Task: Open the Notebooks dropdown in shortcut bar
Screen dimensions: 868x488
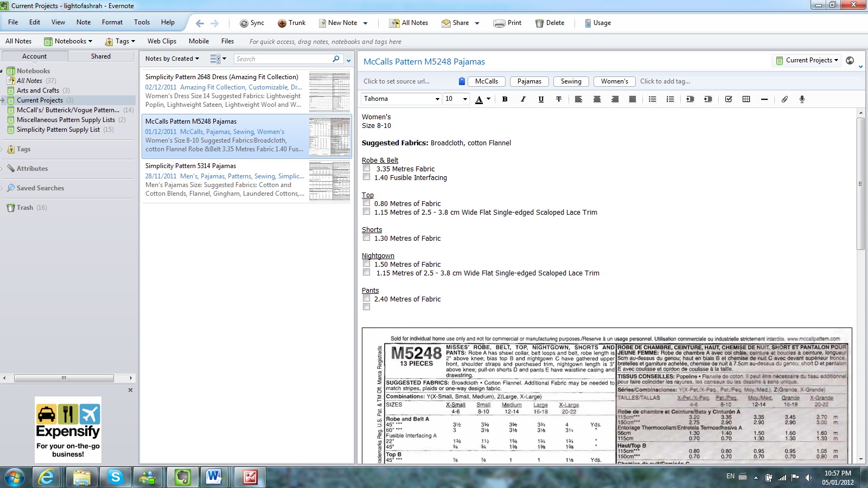Action: coord(68,41)
